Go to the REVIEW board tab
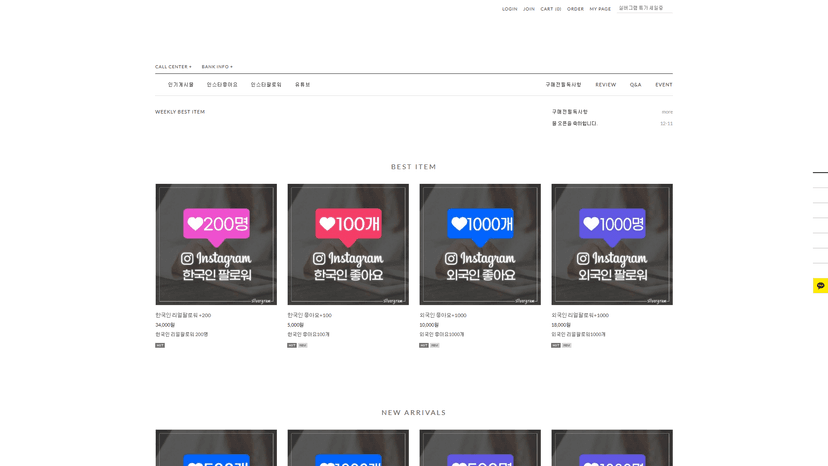Screen dimensions: 828x466 pyautogui.click(x=606, y=85)
